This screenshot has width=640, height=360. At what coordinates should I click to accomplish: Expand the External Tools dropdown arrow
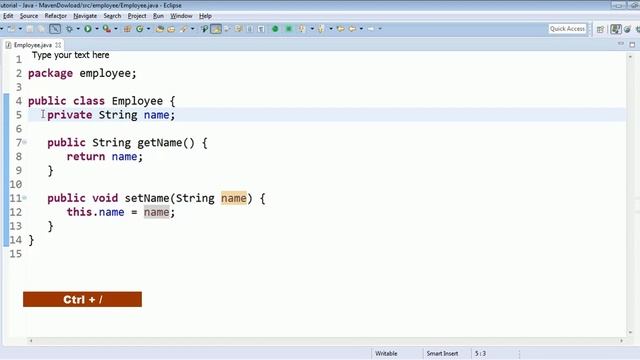click(116, 29)
